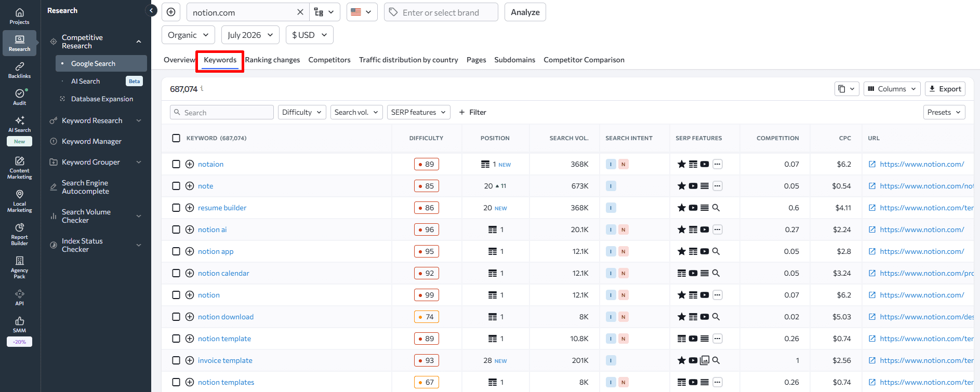
Task: Open the Columns dropdown
Action: [892, 89]
